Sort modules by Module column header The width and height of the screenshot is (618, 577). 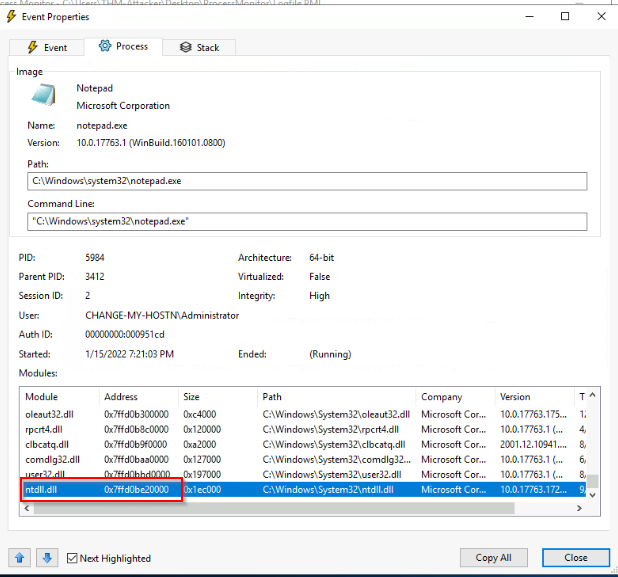point(59,397)
